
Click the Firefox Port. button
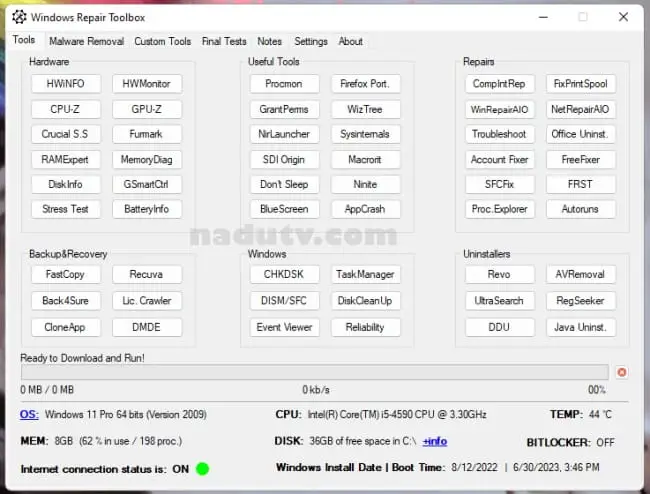pos(365,84)
